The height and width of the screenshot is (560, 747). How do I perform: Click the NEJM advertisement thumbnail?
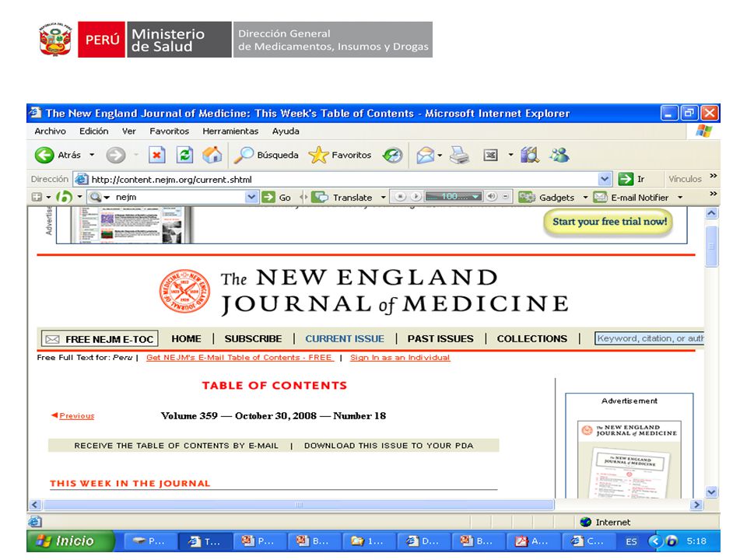pos(630,459)
